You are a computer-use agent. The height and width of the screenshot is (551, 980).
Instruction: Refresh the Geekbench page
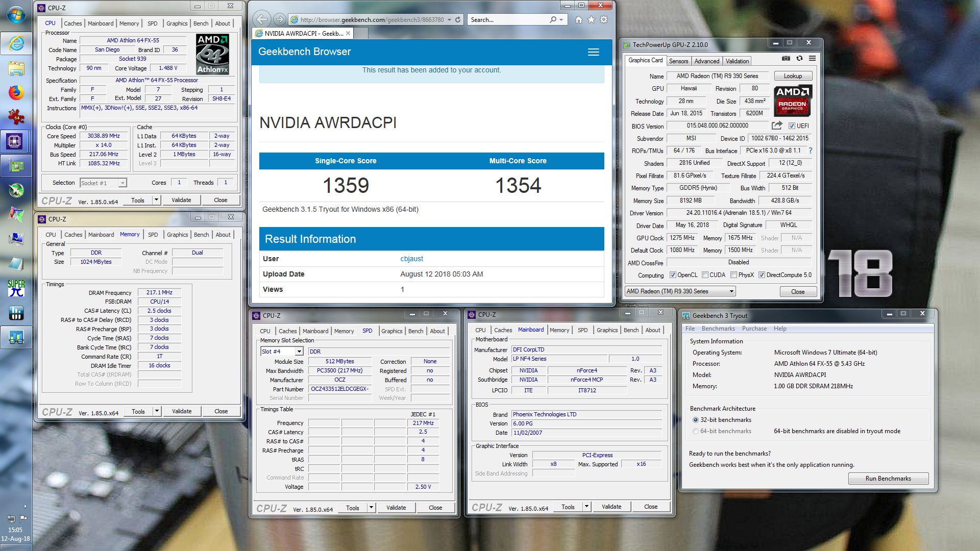pos(458,19)
